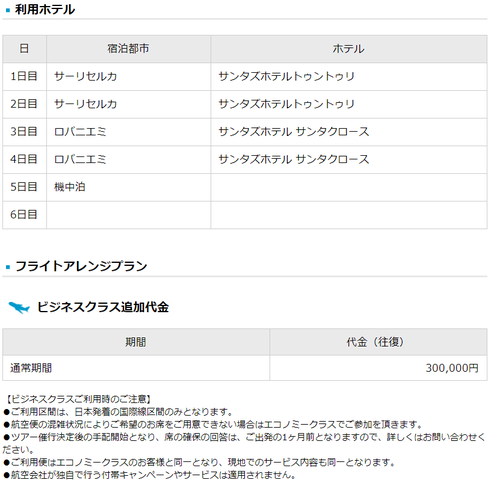The height and width of the screenshot is (480, 491).
Task: Click the 宿泊都市 column header
Action: coord(128,49)
